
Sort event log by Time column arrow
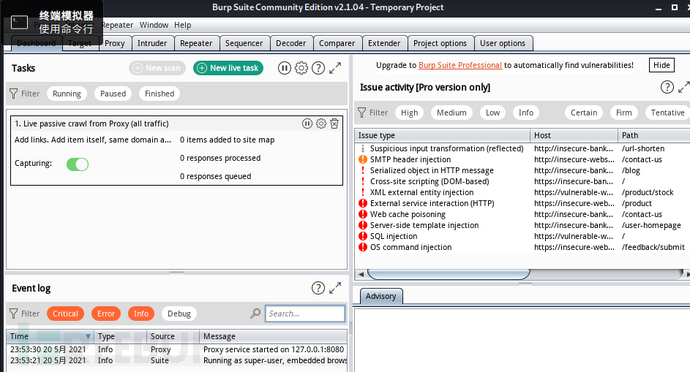pos(88,336)
